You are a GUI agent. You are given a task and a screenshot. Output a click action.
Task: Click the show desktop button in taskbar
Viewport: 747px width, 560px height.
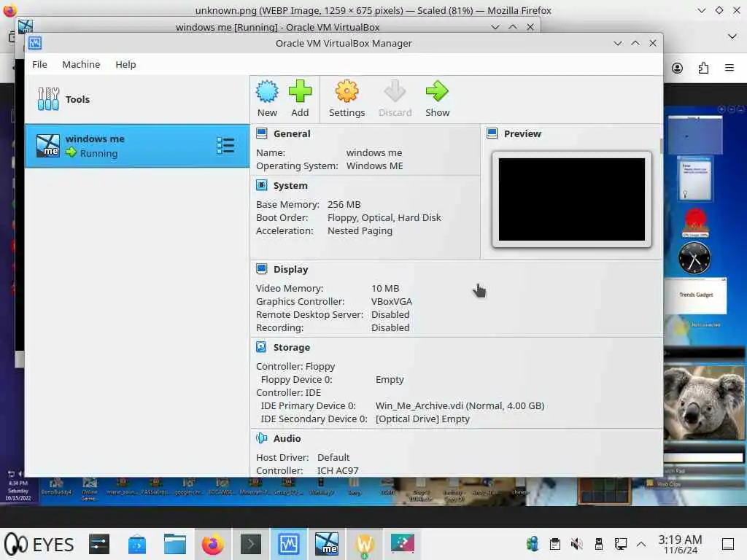tap(728, 544)
